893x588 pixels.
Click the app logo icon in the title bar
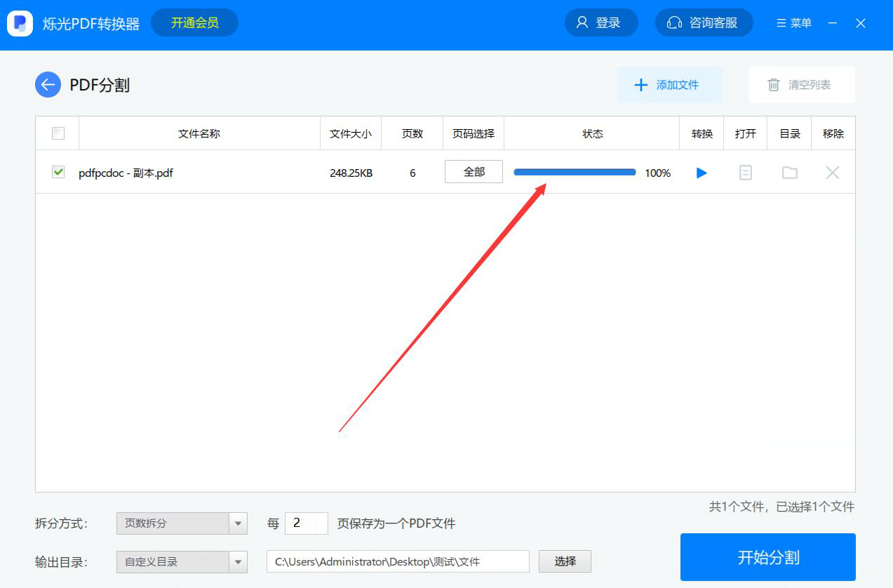pyautogui.click(x=20, y=23)
